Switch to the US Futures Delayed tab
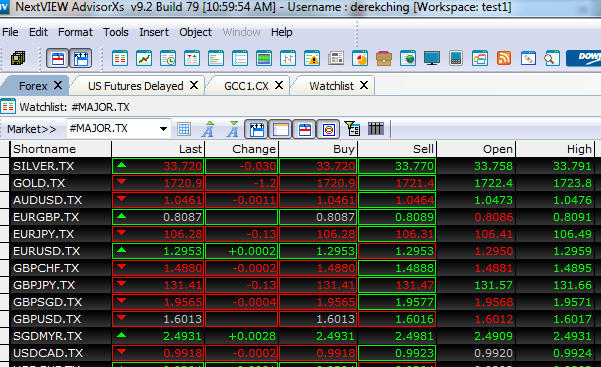This screenshot has width=601, height=367. [136, 86]
